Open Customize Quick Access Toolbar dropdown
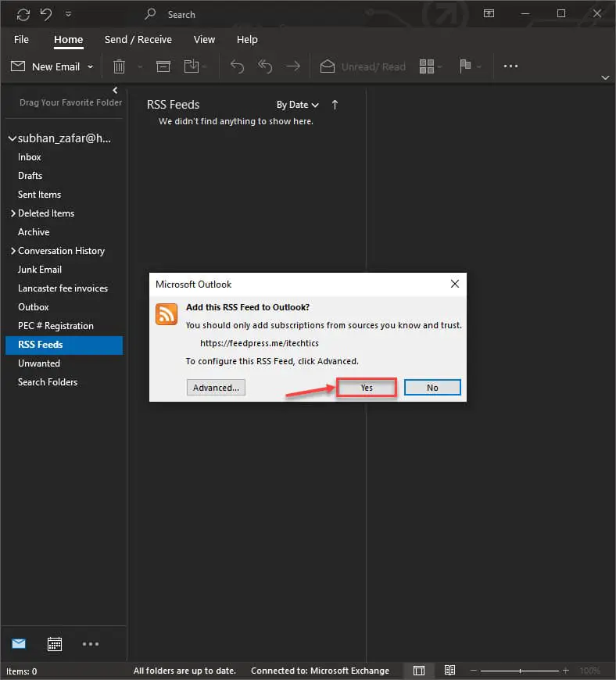This screenshot has width=616, height=680. [x=68, y=14]
